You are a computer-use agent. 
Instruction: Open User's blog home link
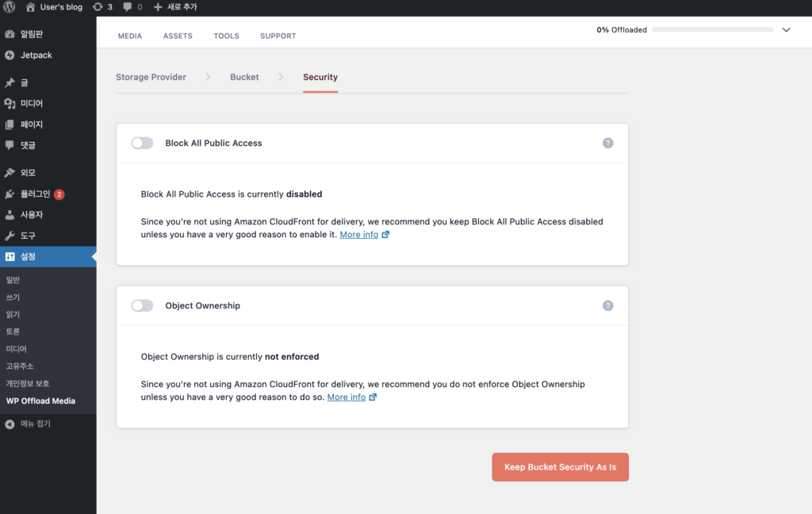click(x=54, y=6)
